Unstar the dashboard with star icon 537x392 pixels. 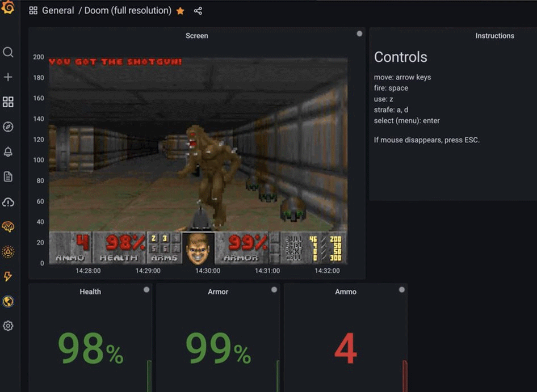[x=180, y=11]
